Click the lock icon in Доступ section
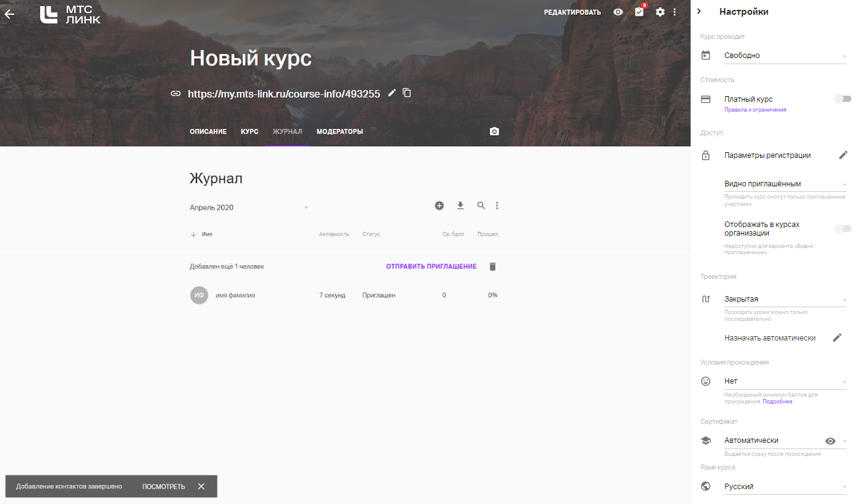This screenshot has width=857, height=504. point(706,155)
